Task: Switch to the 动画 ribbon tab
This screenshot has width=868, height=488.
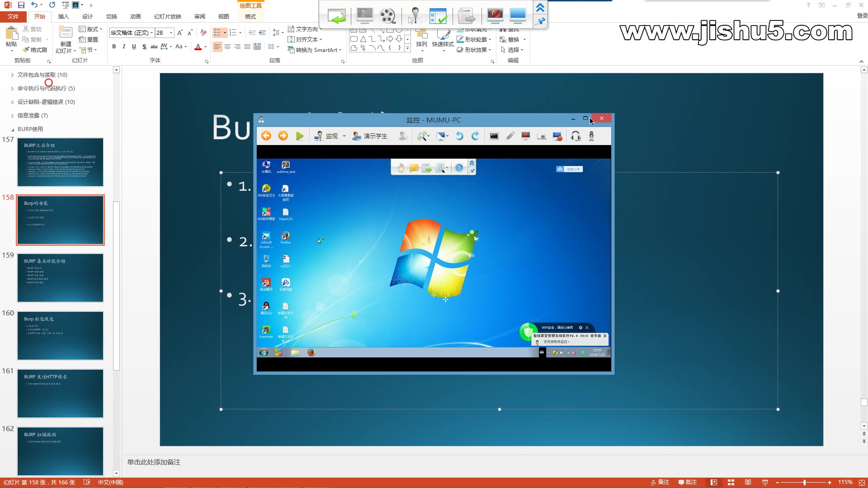Action: 135,16
